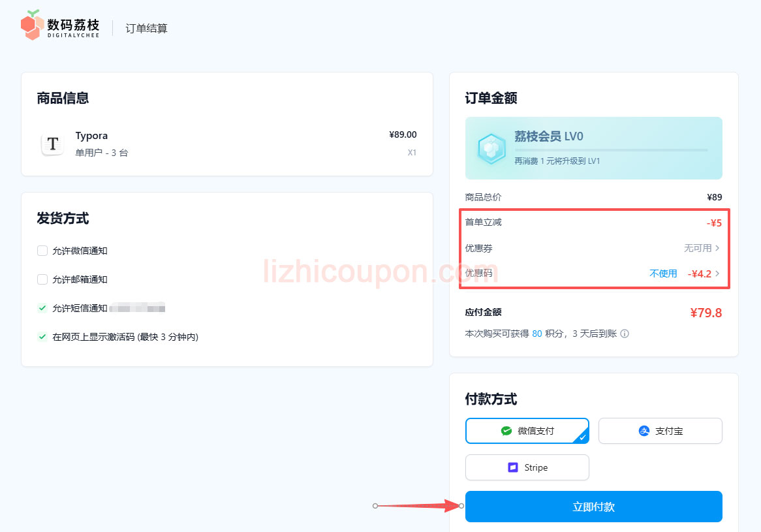This screenshot has height=532, width=761.
Task: Click 不使用 promo code link
Action: coord(663,274)
